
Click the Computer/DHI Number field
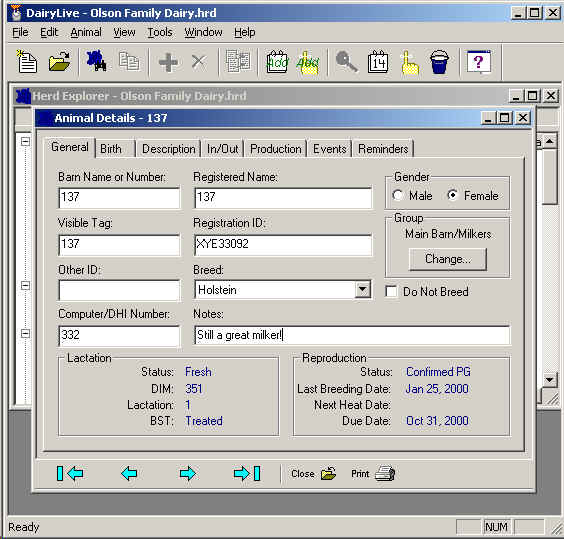119,336
